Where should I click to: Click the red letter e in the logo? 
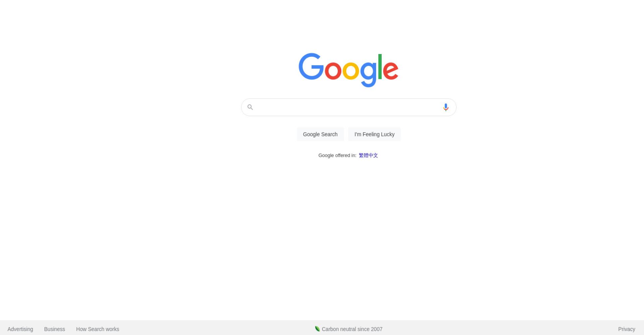[x=390, y=70]
